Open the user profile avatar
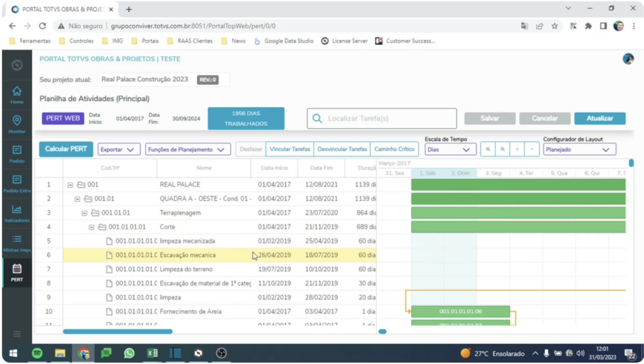644x364 pixels. pos(628,58)
